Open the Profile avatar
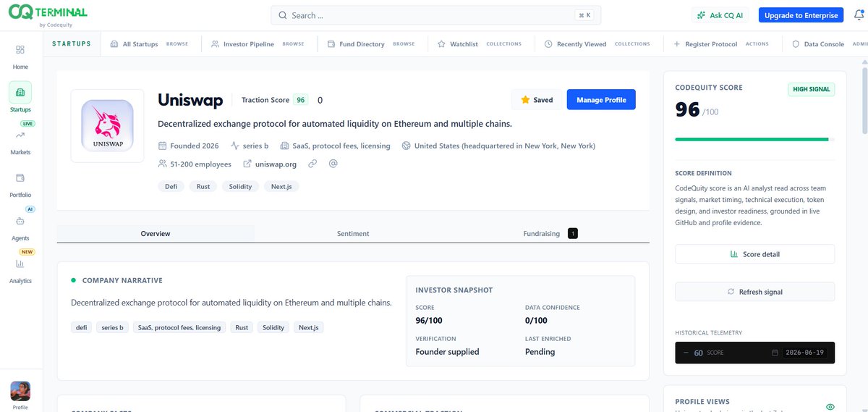 click(x=20, y=391)
